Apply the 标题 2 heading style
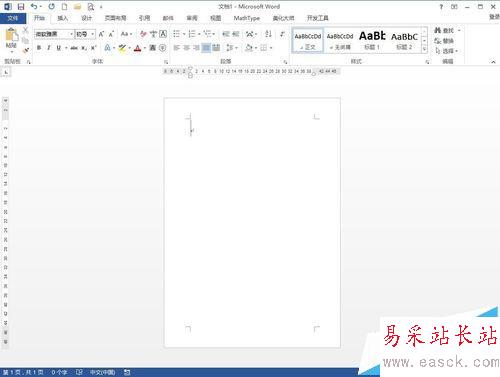Image resolution: width=500 pixels, height=377 pixels. 404,40
